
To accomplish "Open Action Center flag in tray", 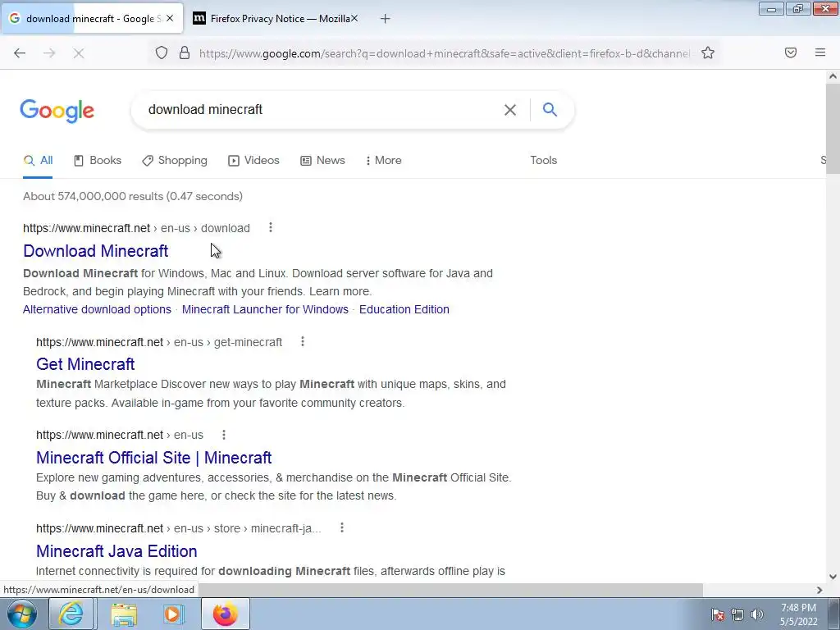I will [718, 614].
